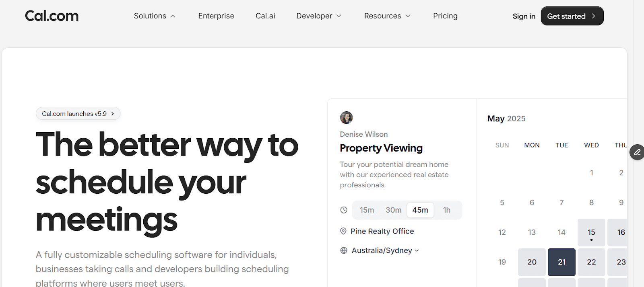Open the Cal.ai page
This screenshot has height=287, width=644.
coord(265,16)
